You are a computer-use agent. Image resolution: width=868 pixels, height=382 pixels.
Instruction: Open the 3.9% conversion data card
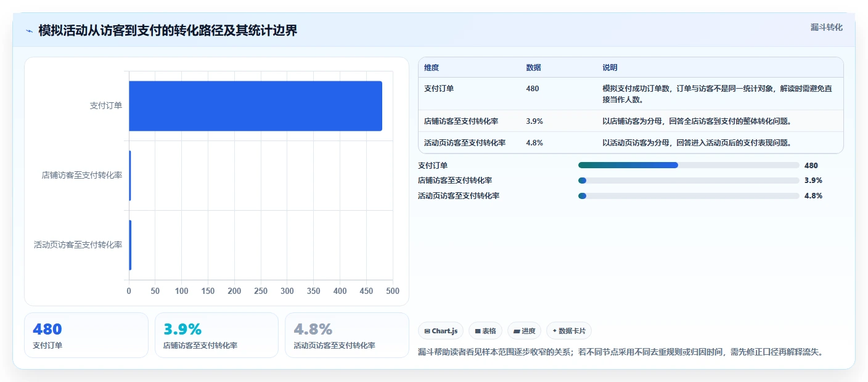tap(216, 335)
